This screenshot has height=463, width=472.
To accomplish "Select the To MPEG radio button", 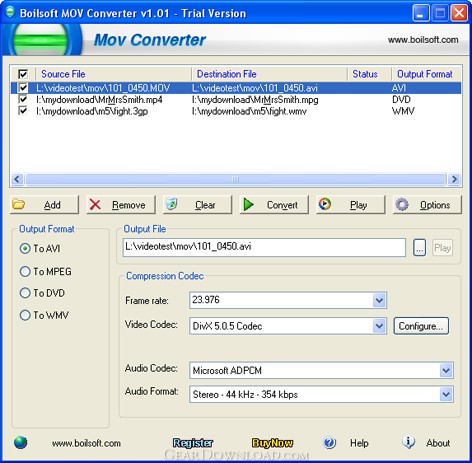I will [25, 271].
